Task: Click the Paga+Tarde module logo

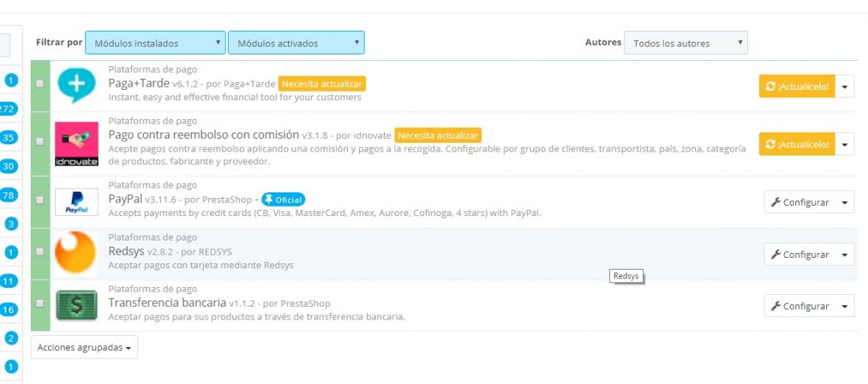Action: 77,85
